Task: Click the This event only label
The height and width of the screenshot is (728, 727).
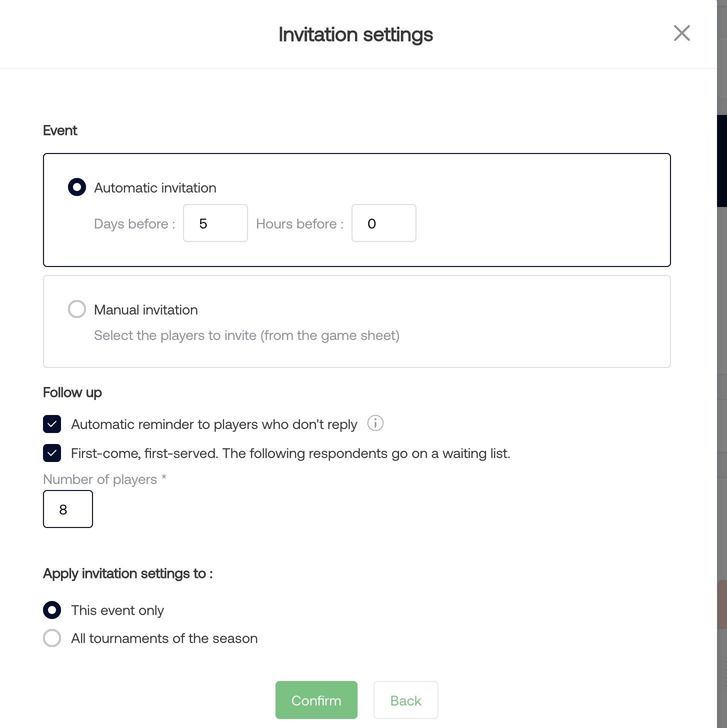Action: click(117, 610)
